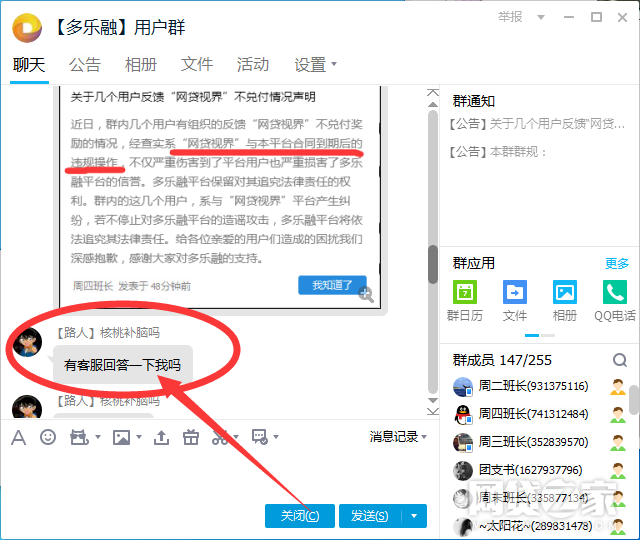
Task: Click avatar of 团支书
Action: pos(463,471)
